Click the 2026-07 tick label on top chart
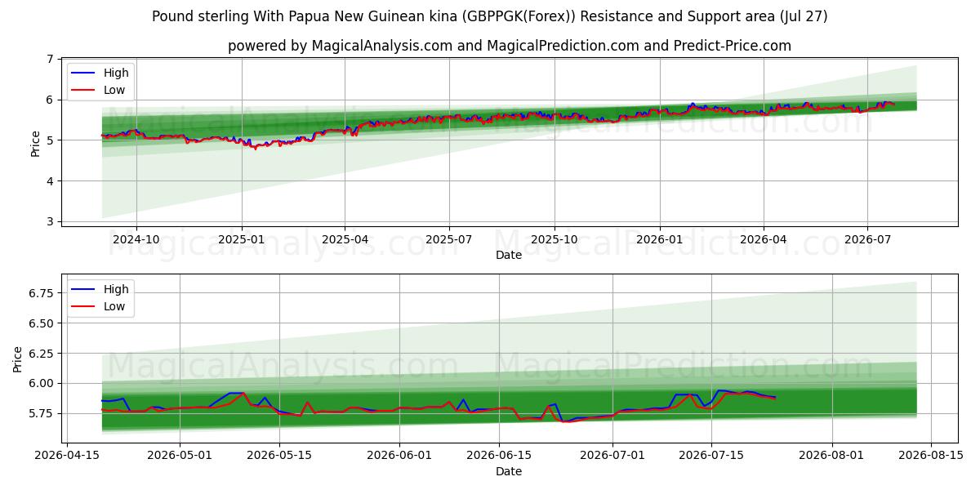 click(x=867, y=239)
